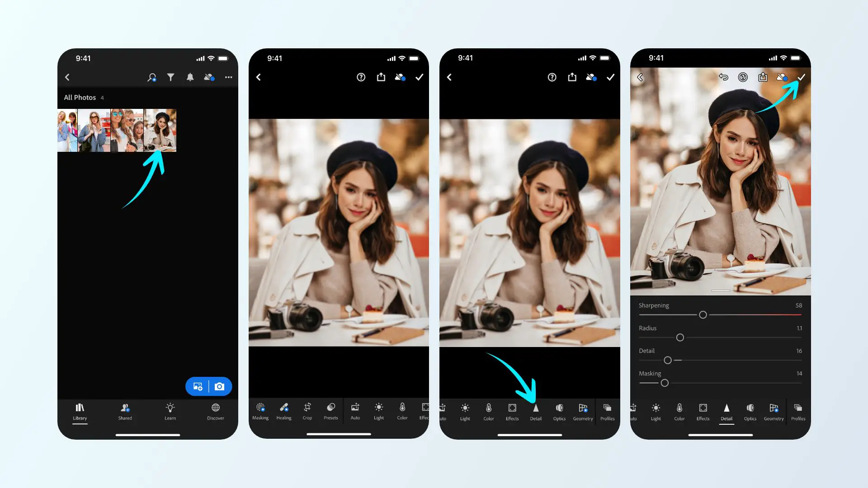The width and height of the screenshot is (868, 488).
Task: Tap the share icon on editor
Action: coord(380,77)
